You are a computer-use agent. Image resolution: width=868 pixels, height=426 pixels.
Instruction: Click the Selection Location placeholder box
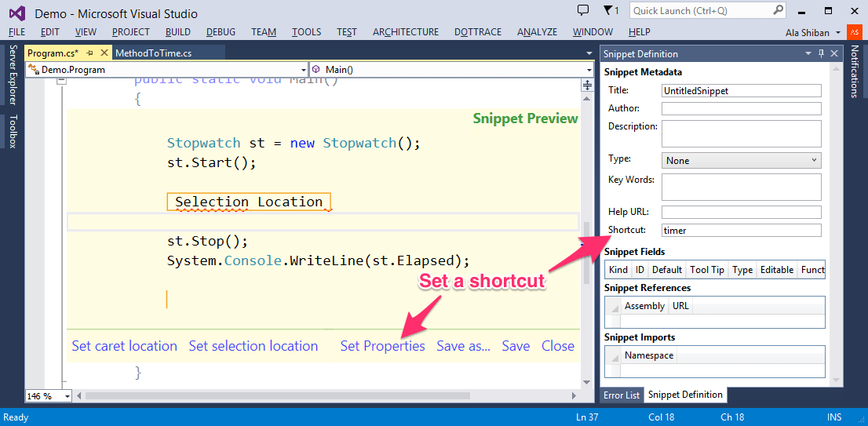click(249, 202)
